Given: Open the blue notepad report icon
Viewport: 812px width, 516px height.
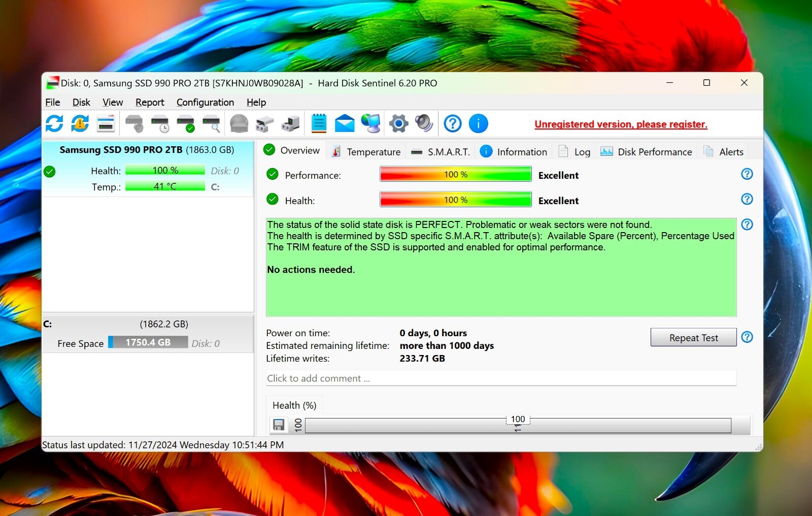Looking at the screenshot, I should (x=319, y=123).
